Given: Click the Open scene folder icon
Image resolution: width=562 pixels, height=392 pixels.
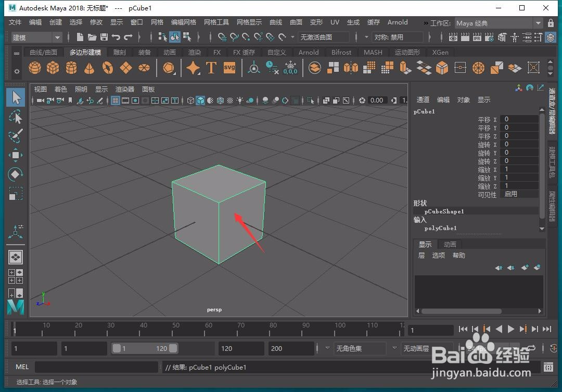Looking at the screenshot, I should pyautogui.click(x=92, y=37).
